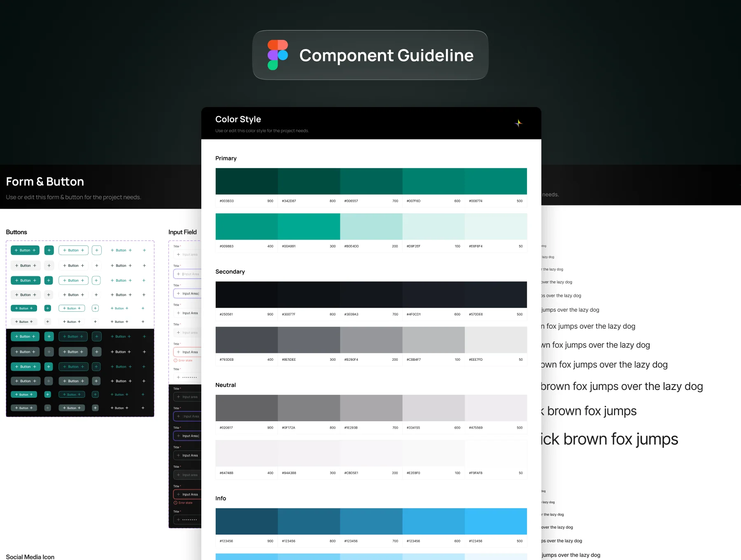Pick the Info 500 bright blue swatch
This screenshot has height=560, width=741.
496,521
